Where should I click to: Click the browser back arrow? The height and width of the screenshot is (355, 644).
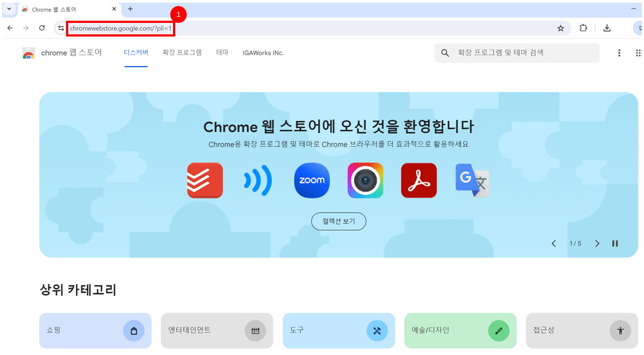pos(10,28)
